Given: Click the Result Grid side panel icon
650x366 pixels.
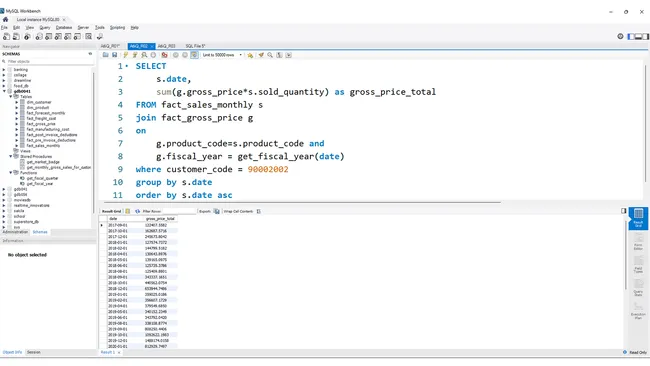Looking at the screenshot, I should point(638,218).
